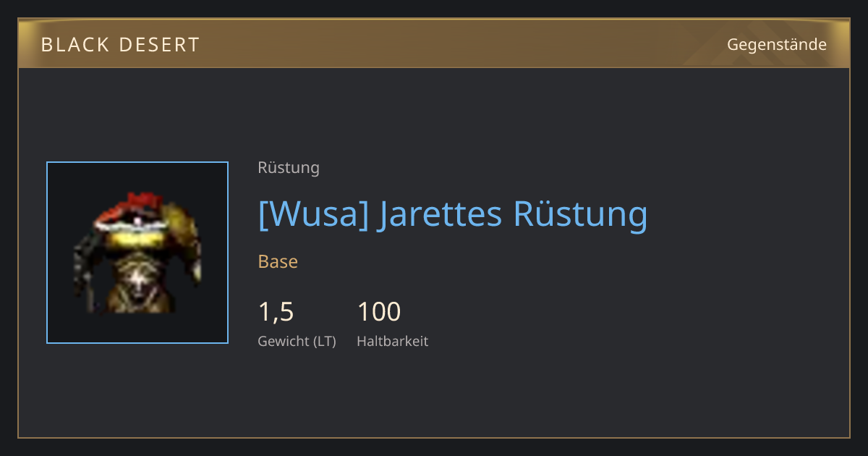Click the 1,5 weight value
This screenshot has width=868, height=456.
pyautogui.click(x=276, y=312)
